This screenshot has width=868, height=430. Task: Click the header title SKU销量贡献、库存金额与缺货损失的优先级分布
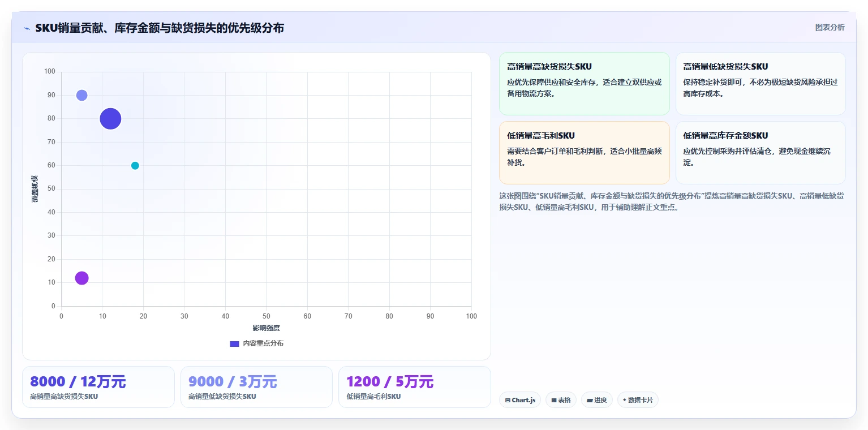coord(160,28)
